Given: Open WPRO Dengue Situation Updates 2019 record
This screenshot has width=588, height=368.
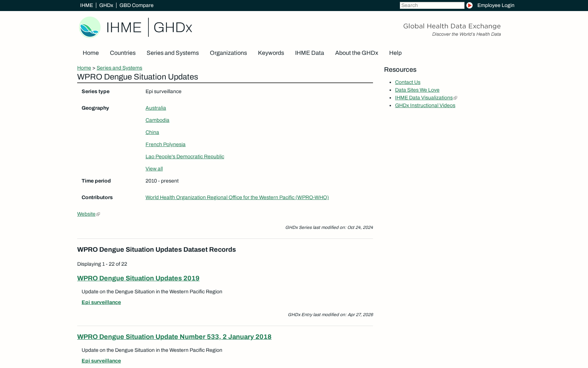Looking at the screenshot, I should point(138,278).
